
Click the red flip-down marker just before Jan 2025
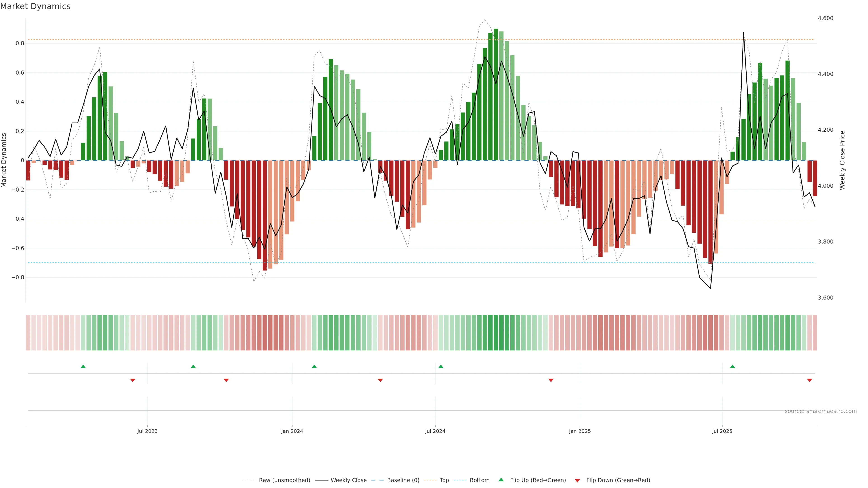(x=551, y=380)
